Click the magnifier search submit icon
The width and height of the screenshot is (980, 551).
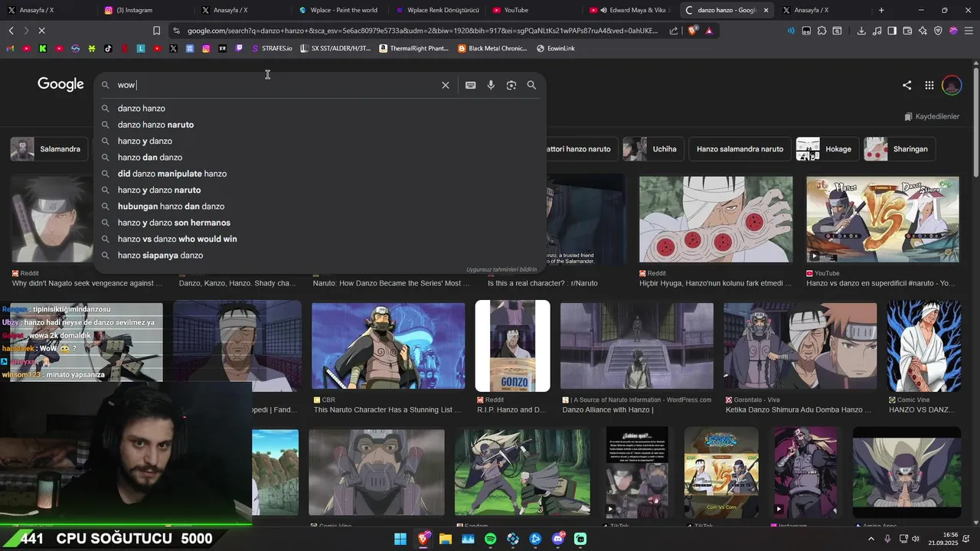[x=531, y=85]
